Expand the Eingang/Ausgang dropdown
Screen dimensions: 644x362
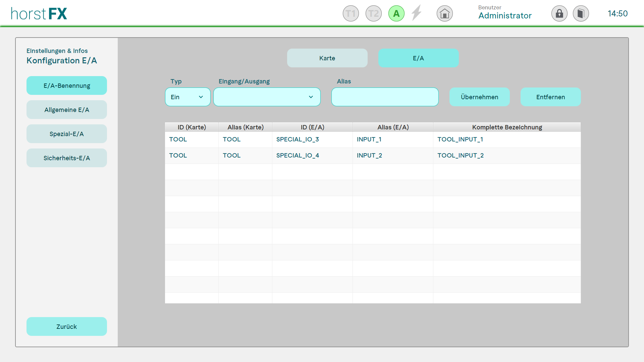coord(267,97)
